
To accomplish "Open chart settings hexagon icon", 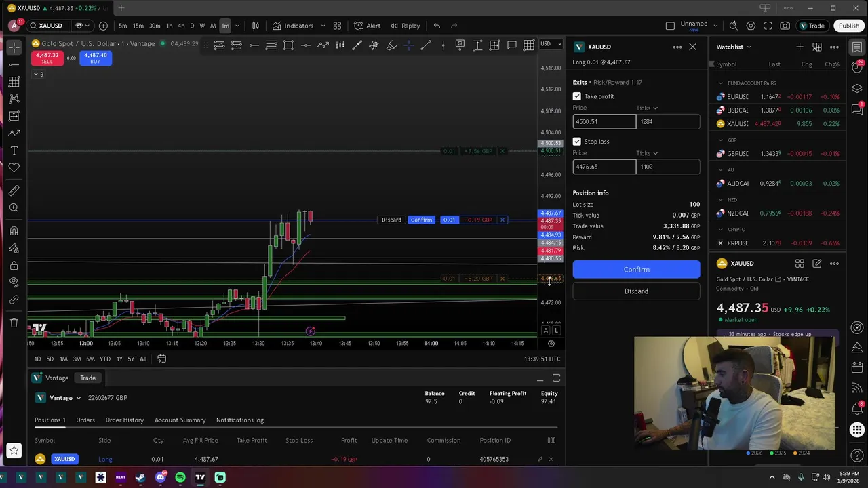I will coord(751,26).
